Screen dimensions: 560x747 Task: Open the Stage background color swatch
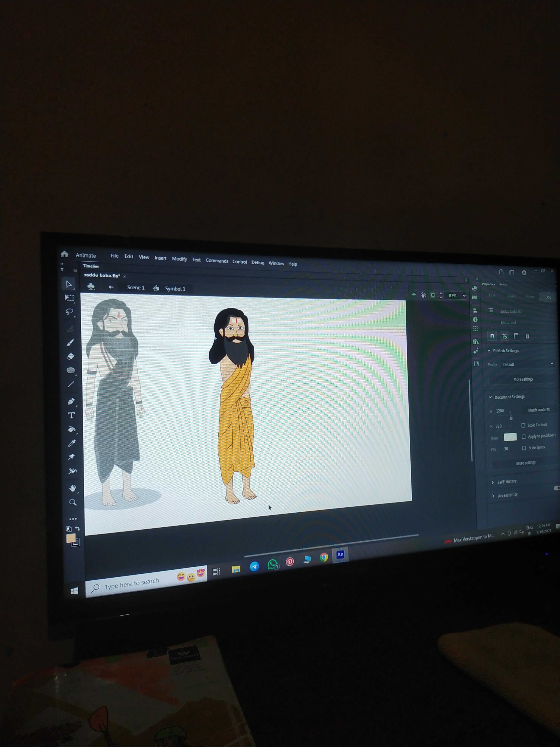tap(510, 437)
